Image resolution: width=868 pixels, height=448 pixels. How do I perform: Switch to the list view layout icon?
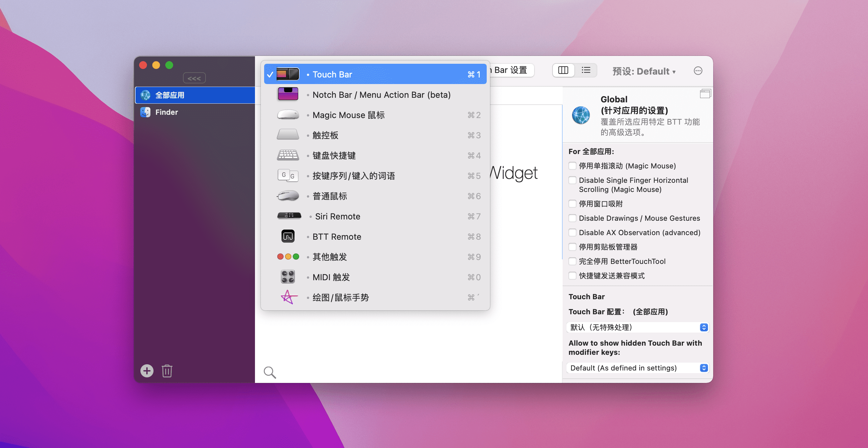586,70
